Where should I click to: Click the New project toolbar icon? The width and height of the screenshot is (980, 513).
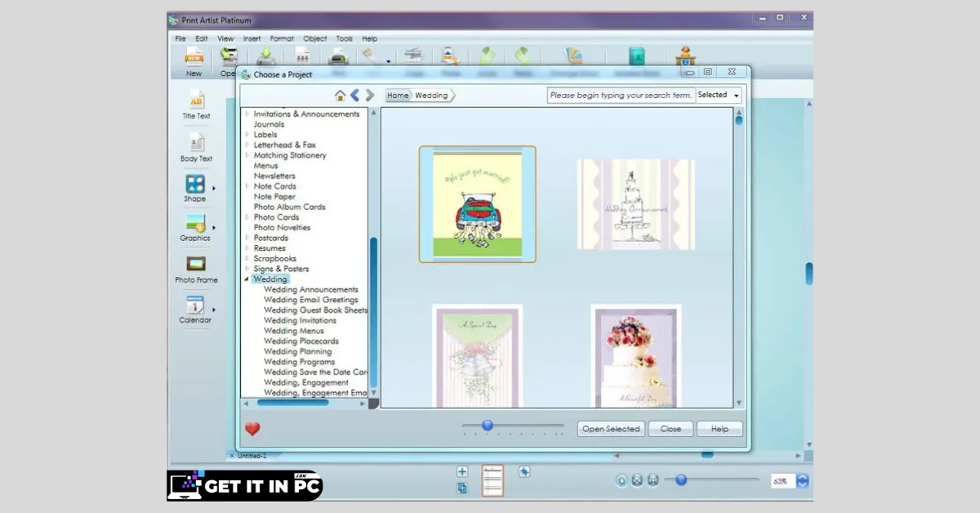click(x=194, y=56)
